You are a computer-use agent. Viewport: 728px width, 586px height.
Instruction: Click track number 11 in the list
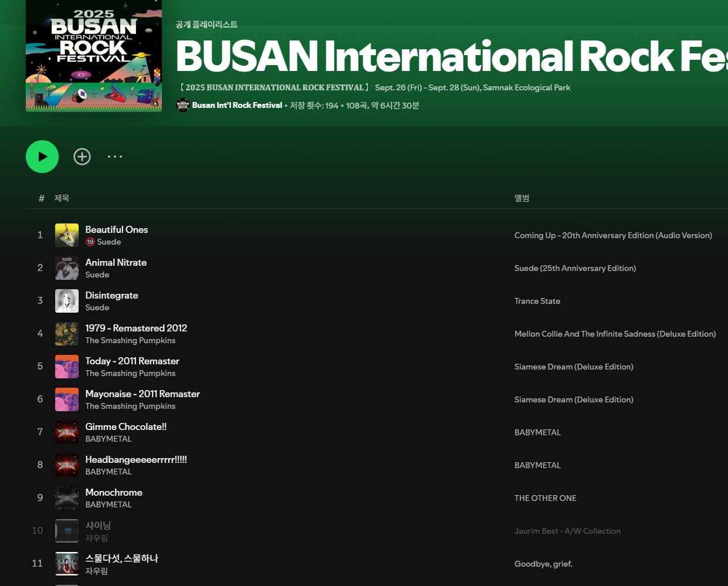tap(38, 564)
